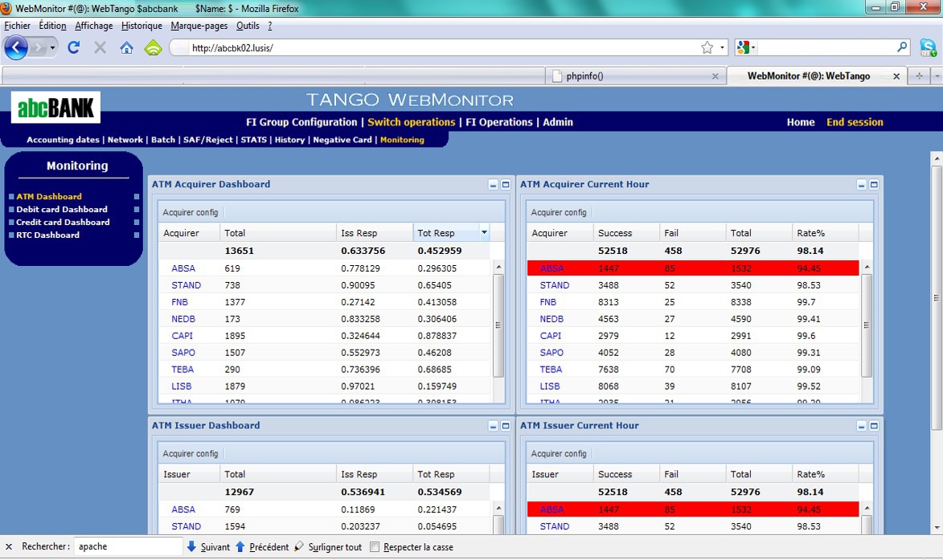Viewport: 943px width, 560px height.
Task: Open the Google search engine dropdown
Action: tap(745, 48)
